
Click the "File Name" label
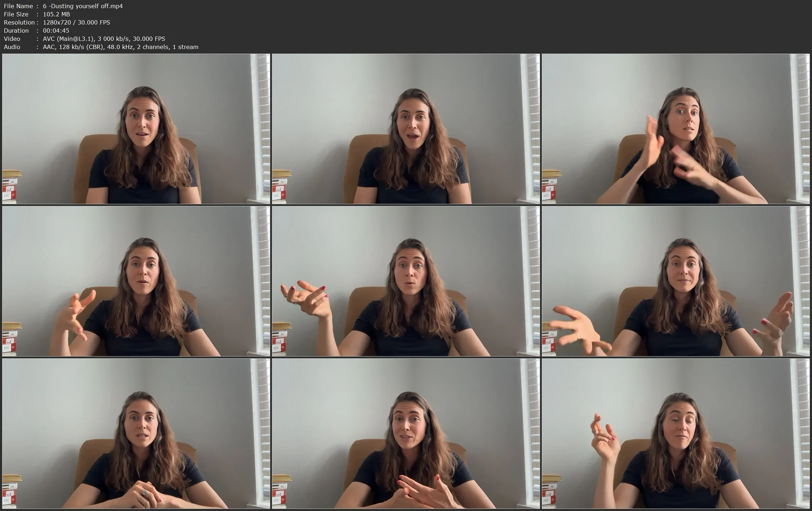18,6
